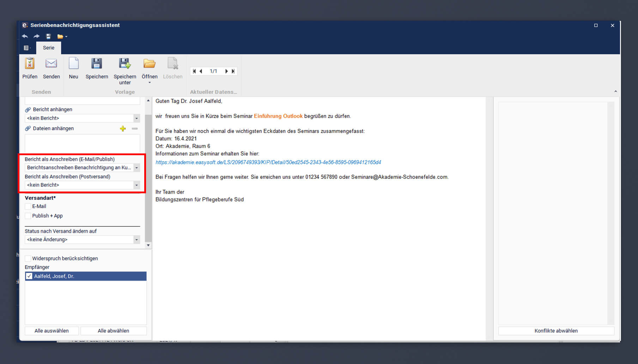Click the Empfänger label

pyautogui.click(x=37, y=267)
